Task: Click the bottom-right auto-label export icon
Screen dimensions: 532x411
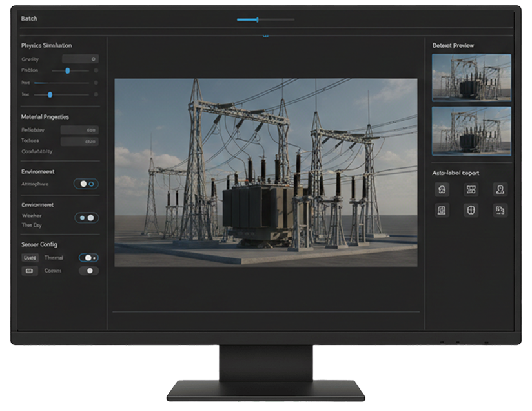Action: pyautogui.click(x=500, y=210)
